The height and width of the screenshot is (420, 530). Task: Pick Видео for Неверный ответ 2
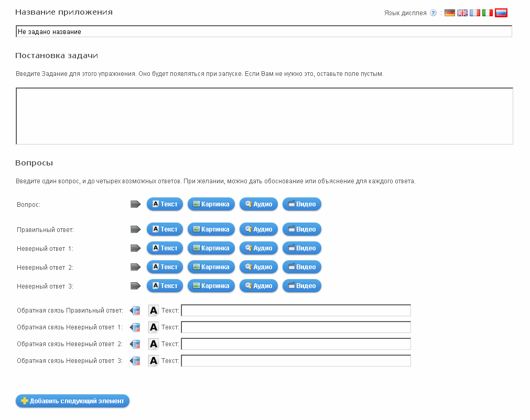tap(302, 267)
